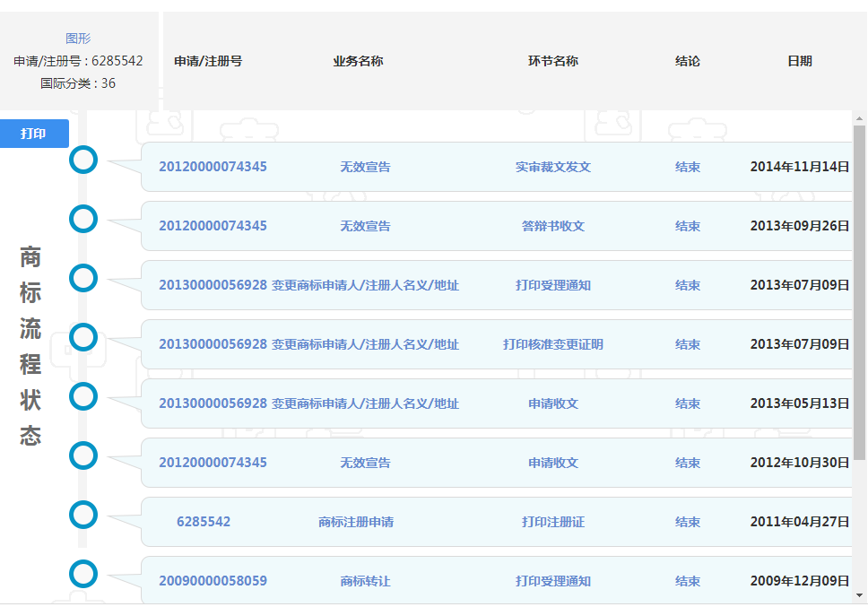868x607 pixels.
Task: Open the 商标转让 business record
Action: click(364, 580)
